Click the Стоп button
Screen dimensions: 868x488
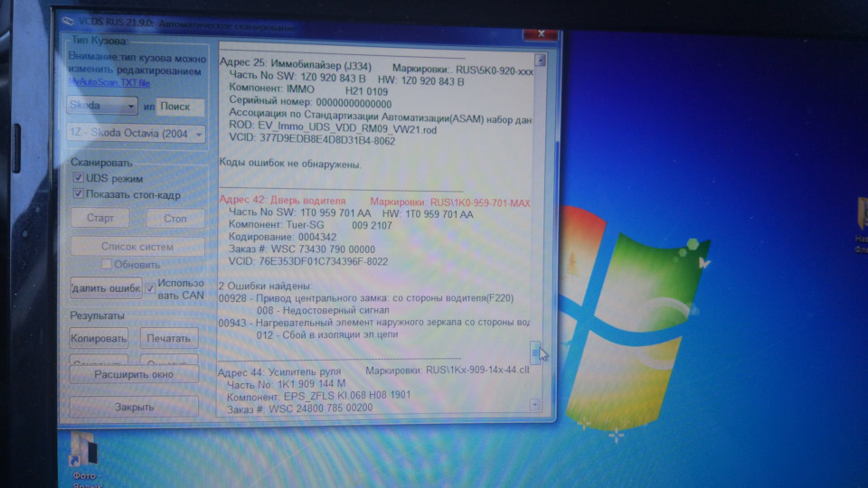[x=175, y=219]
